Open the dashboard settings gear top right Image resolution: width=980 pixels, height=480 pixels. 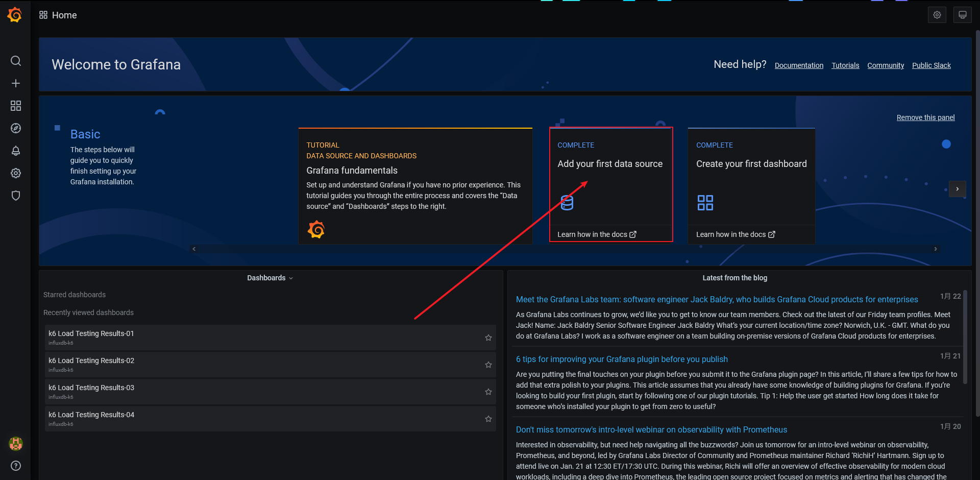tap(937, 15)
